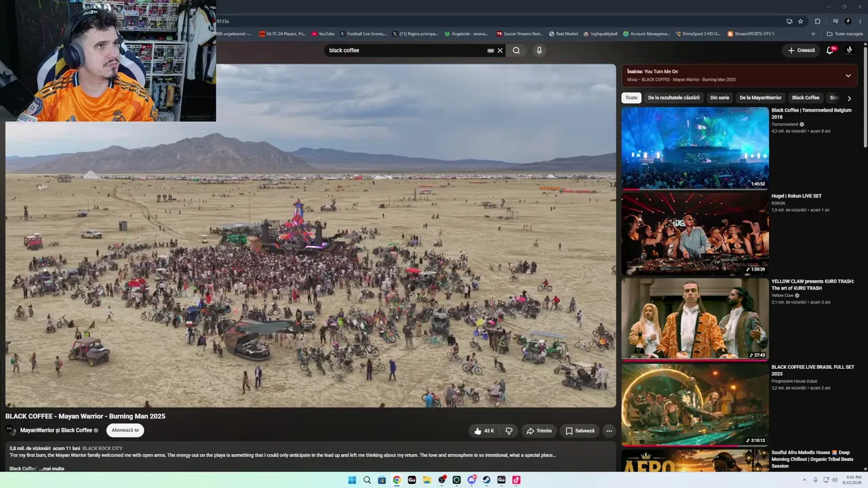Open the Chrome three-dot menu

click(860, 21)
